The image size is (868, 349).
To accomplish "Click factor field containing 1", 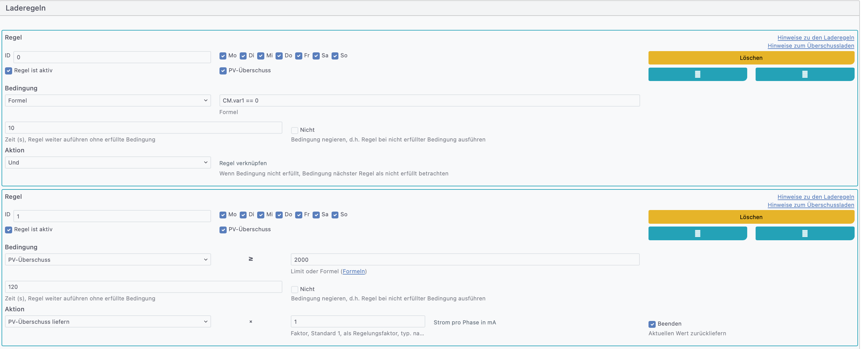I will point(358,322).
